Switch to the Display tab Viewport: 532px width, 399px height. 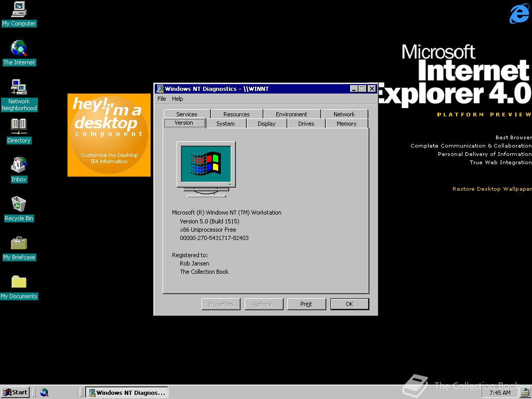(267, 124)
